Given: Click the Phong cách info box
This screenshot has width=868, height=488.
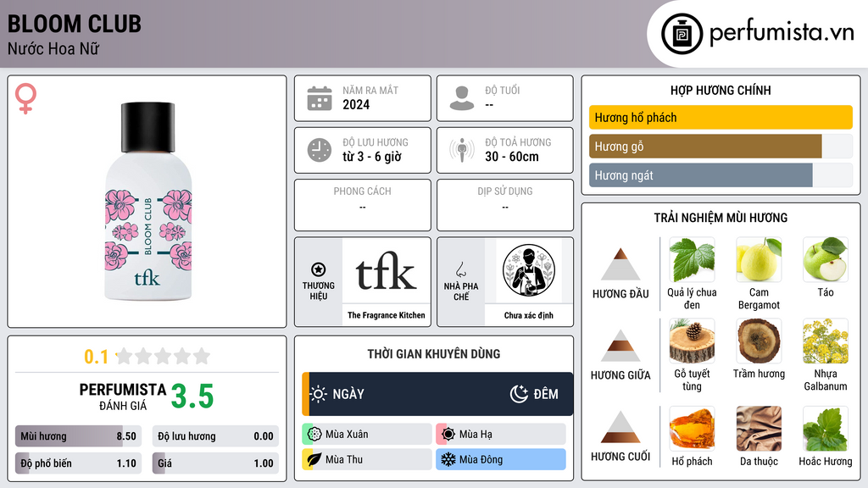Looking at the screenshot, I should pyautogui.click(x=363, y=205).
